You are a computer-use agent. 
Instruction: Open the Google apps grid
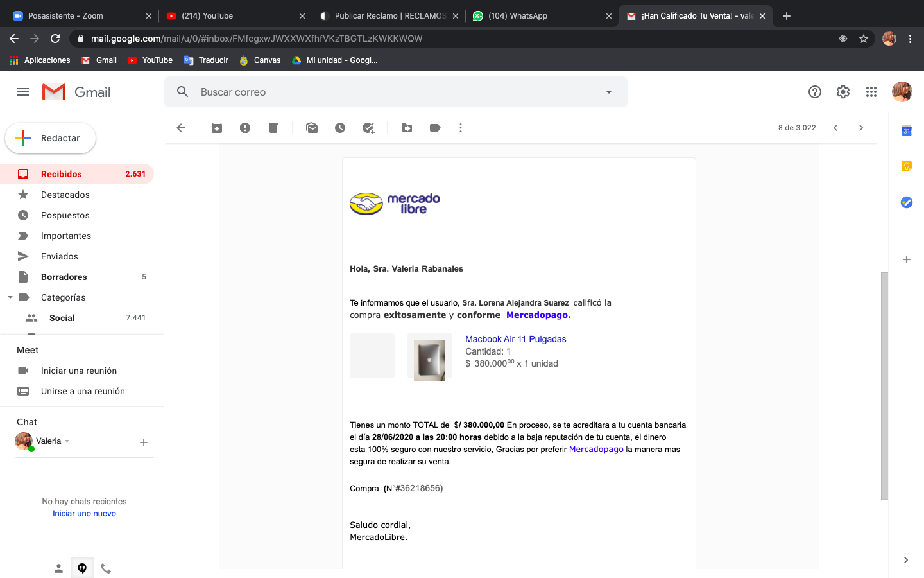pyautogui.click(x=871, y=92)
